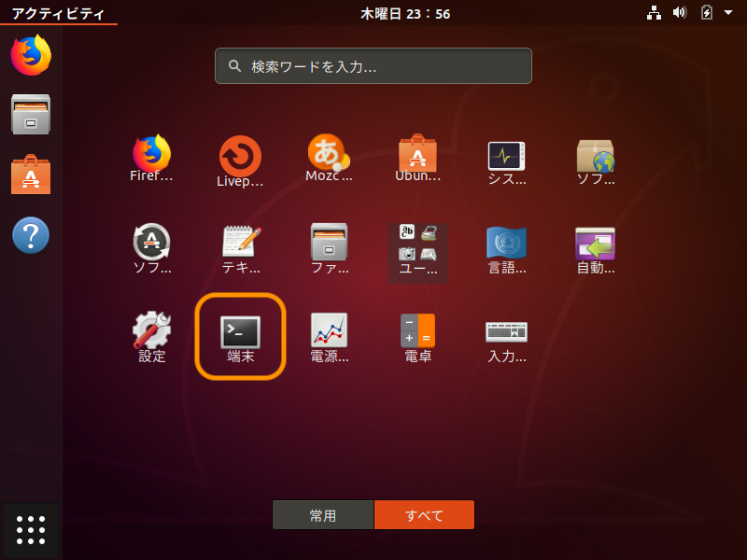747x560 pixels.
Task: Open Ubuntu Software from the dock
Action: pos(31,175)
